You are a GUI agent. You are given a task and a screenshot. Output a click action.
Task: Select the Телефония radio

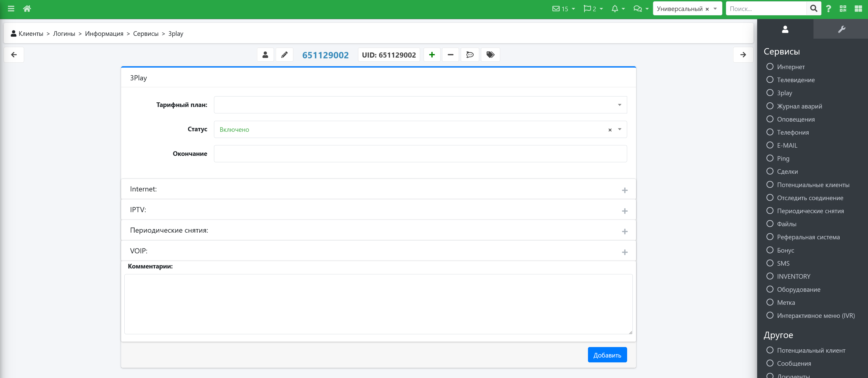[x=770, y=132]
